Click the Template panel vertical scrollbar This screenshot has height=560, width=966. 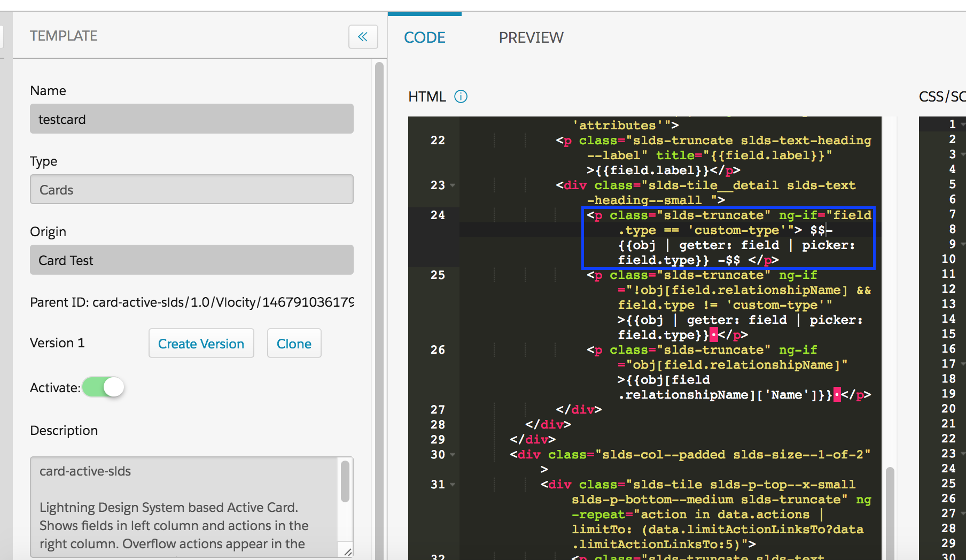379,310
